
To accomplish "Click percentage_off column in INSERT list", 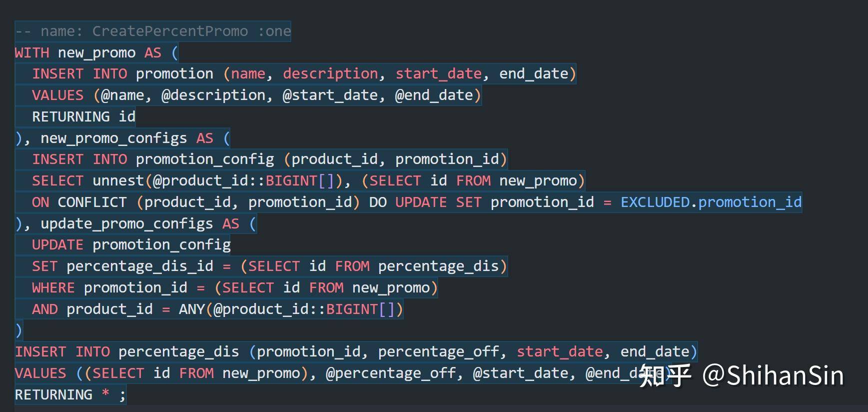I will tap(438, 351).
